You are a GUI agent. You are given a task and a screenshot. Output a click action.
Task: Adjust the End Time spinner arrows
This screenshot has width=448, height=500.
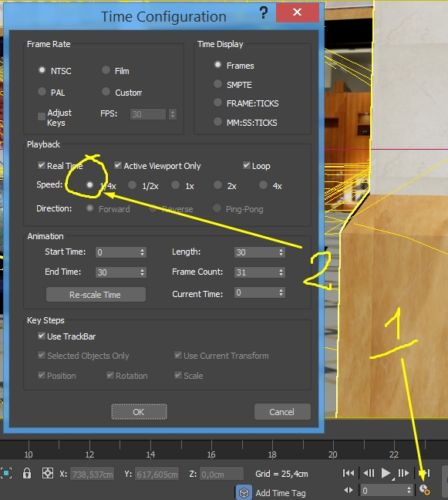pos(143,272)
